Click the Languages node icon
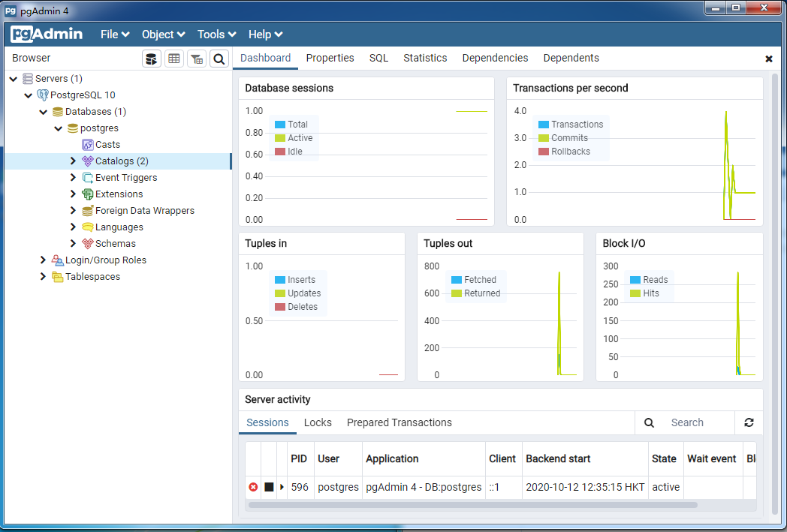This screenshot has height=532, width=787. pyautogui.click(x=88, y=227)
